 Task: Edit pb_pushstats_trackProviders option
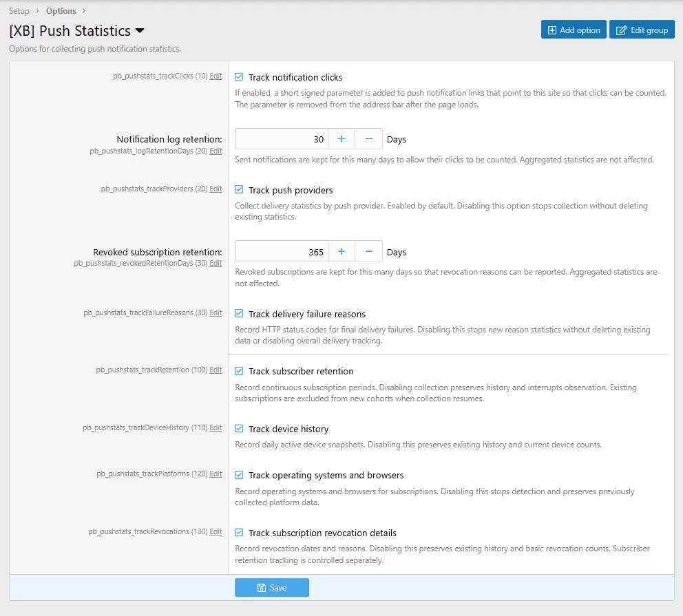coord(216,189)
